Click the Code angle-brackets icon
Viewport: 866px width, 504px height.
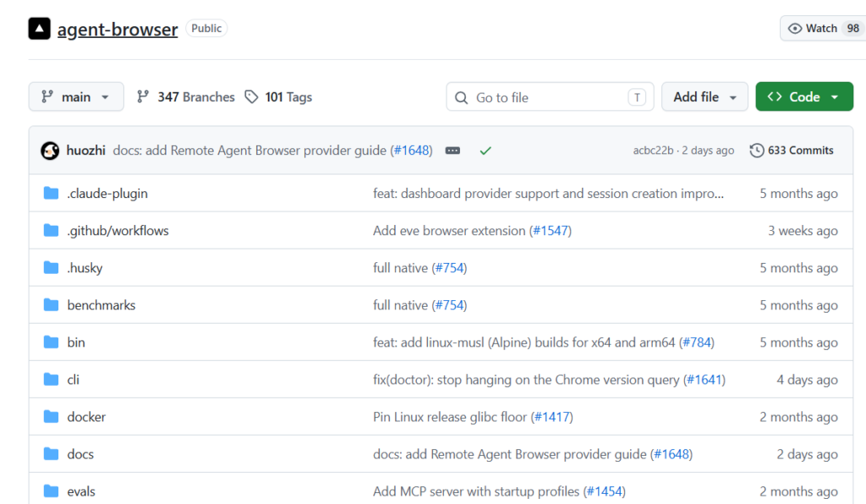click(x=775, y=96)
